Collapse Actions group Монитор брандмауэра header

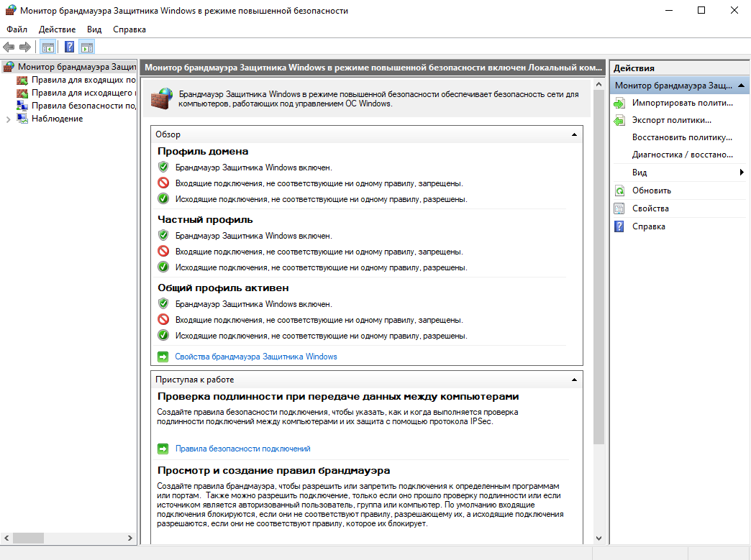point(741,86)
